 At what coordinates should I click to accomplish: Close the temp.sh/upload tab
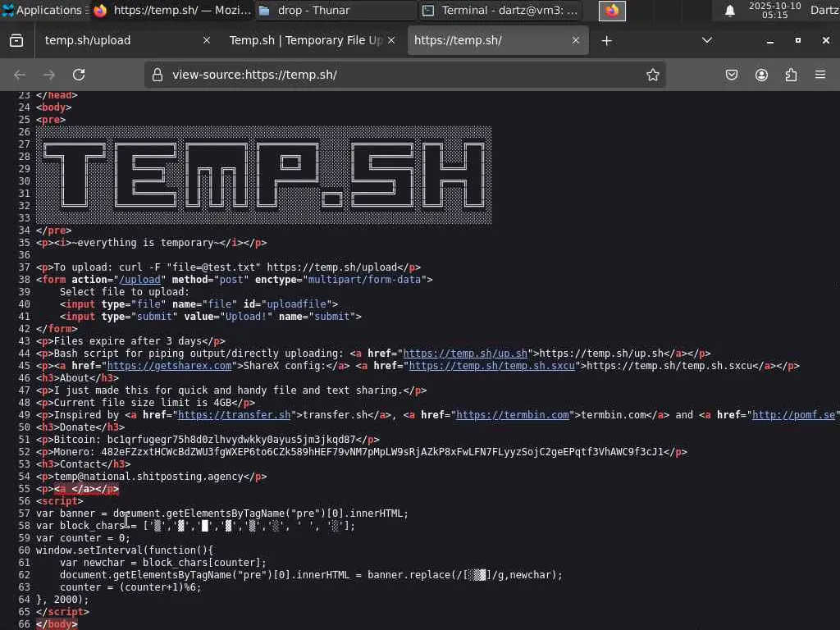(206, 40)
